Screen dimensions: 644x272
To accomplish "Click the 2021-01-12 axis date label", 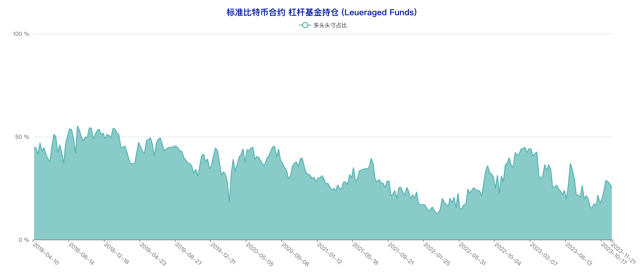I will pyautogui.click(x=329, y=254).
